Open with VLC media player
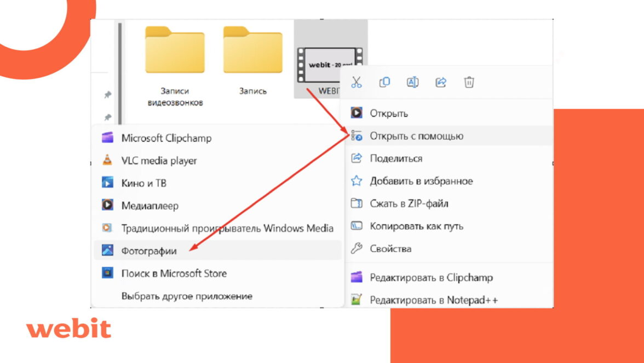Viewport: 644px width, 363px height. click(x=218, y=160)
